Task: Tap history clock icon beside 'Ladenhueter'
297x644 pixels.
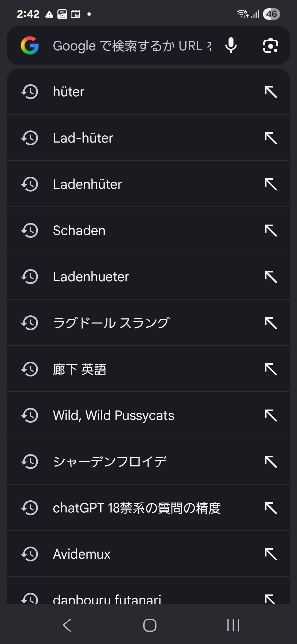Action: (x=30, y=277)
